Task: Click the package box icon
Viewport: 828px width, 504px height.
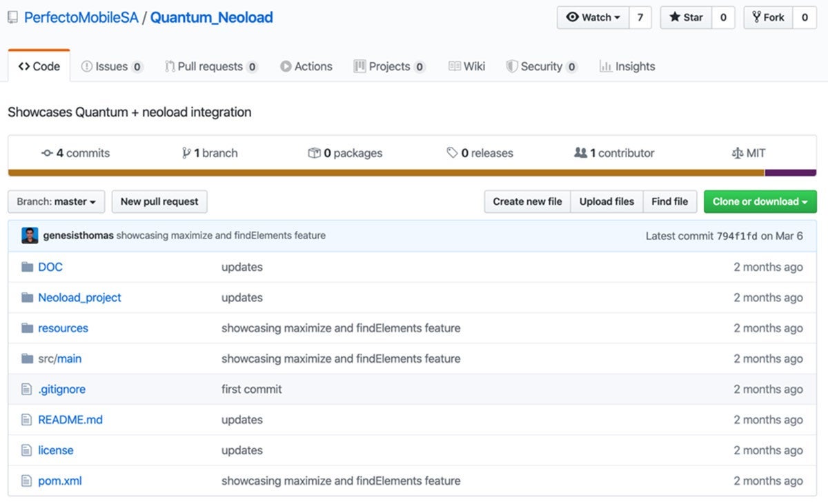Action: tap(314, 153)
